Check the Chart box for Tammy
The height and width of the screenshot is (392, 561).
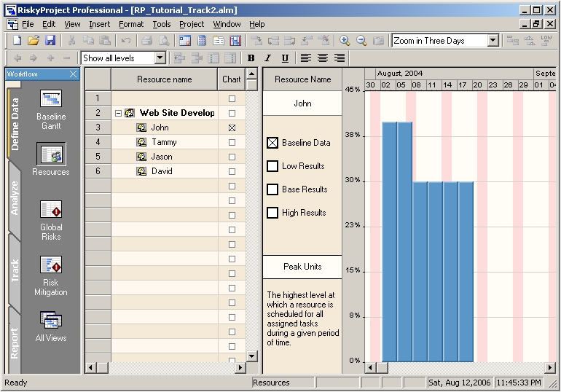click(x=232, y=142)
